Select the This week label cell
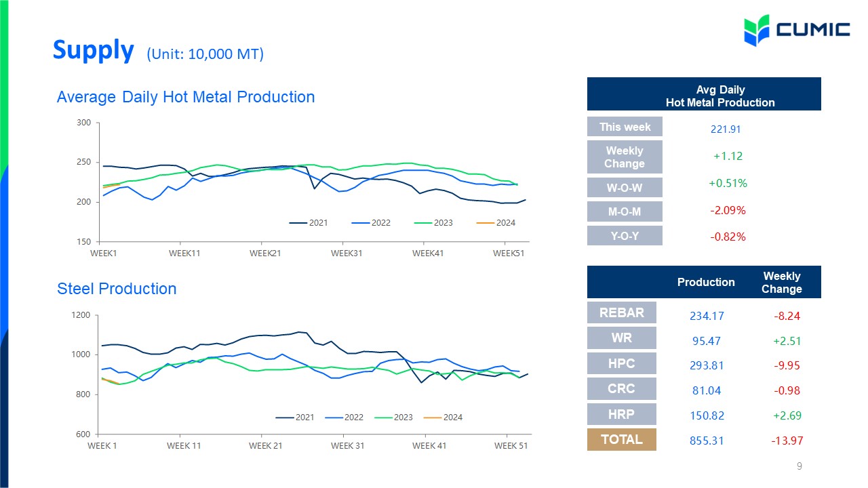868x488 pixels. pos(625,127)
